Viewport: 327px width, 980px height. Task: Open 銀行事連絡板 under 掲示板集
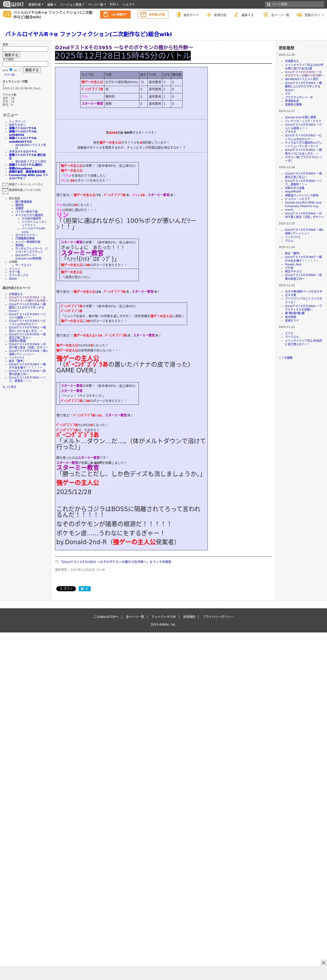coord(24,202)
